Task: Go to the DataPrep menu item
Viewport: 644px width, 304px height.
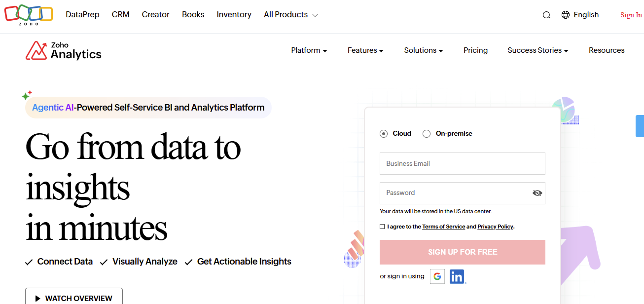Action: point(82,15)
